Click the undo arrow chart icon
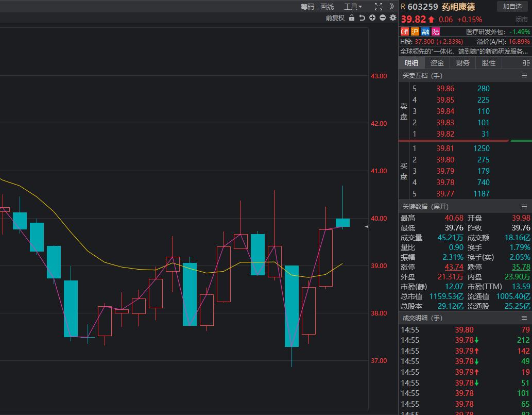532x415 pixels. pyautogui.click(x=362, y=18)
